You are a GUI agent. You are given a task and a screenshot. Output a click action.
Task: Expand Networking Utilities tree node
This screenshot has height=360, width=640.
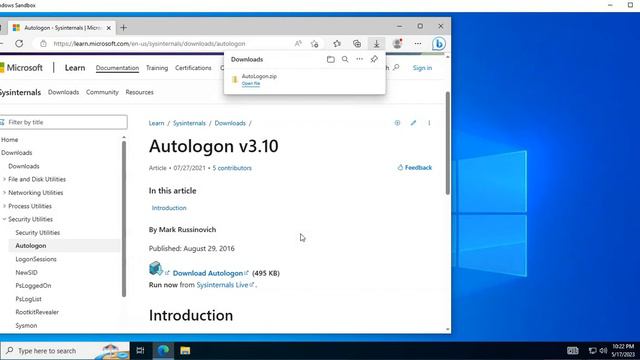[4, 192]
